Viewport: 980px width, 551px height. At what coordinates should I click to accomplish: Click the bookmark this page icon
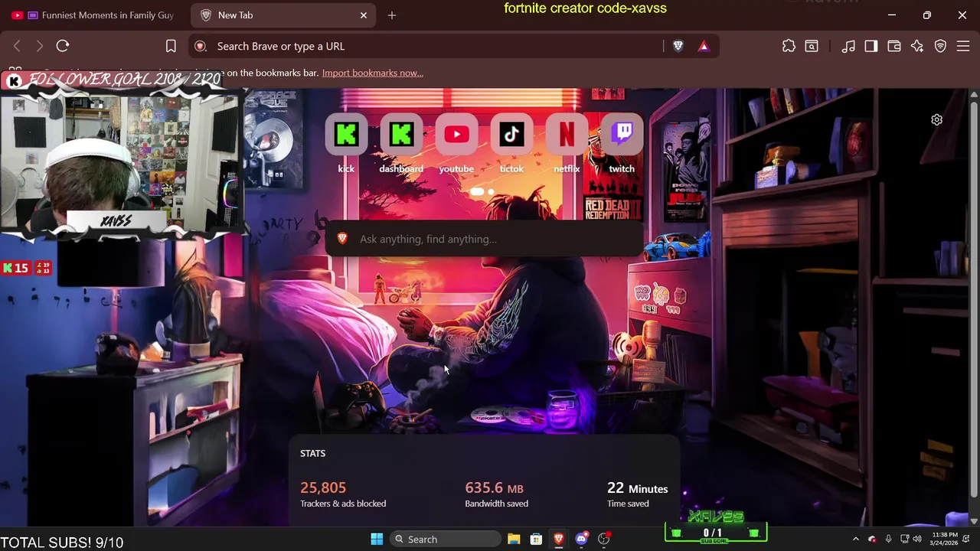[171, 46]
